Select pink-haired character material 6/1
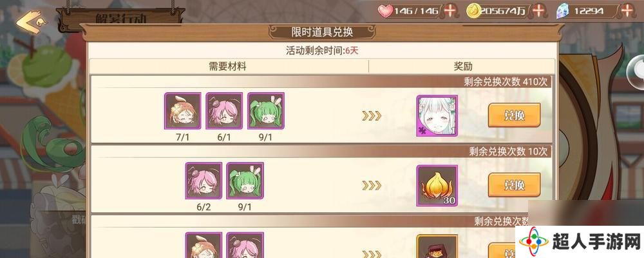This screenshot has height=258, width=644. click(224, 111)
